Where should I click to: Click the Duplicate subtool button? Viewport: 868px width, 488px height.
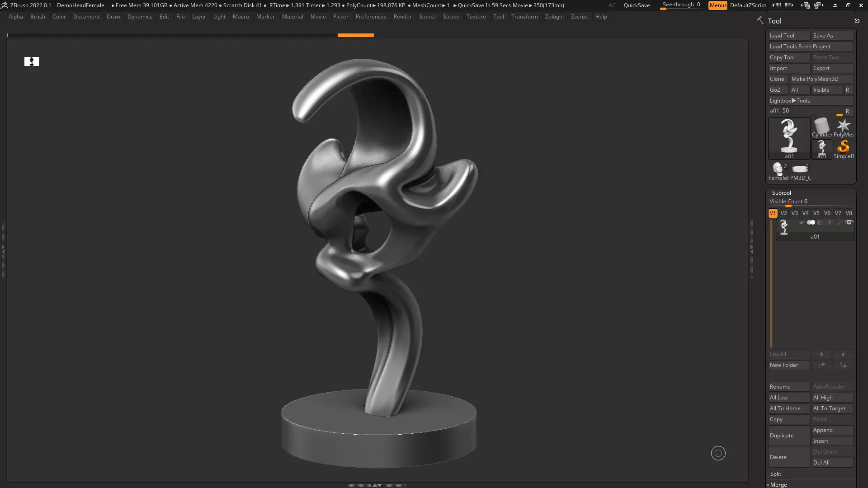click(x=789, y=436)
